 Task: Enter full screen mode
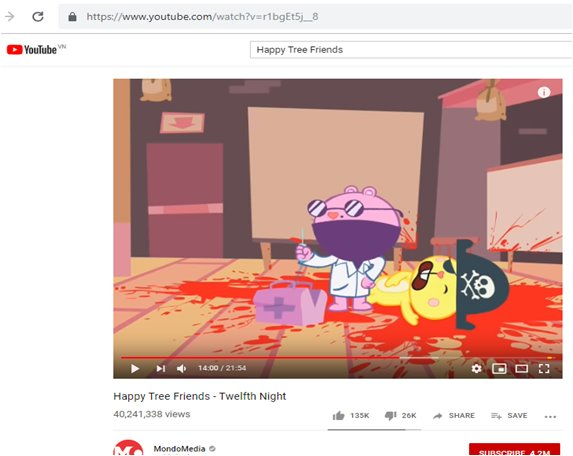(544, 368)
